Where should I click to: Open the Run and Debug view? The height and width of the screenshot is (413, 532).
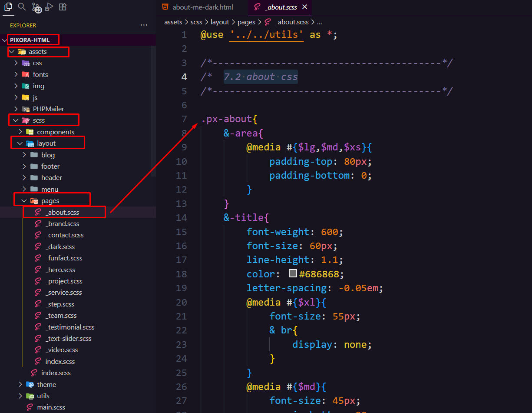(49, 7)
